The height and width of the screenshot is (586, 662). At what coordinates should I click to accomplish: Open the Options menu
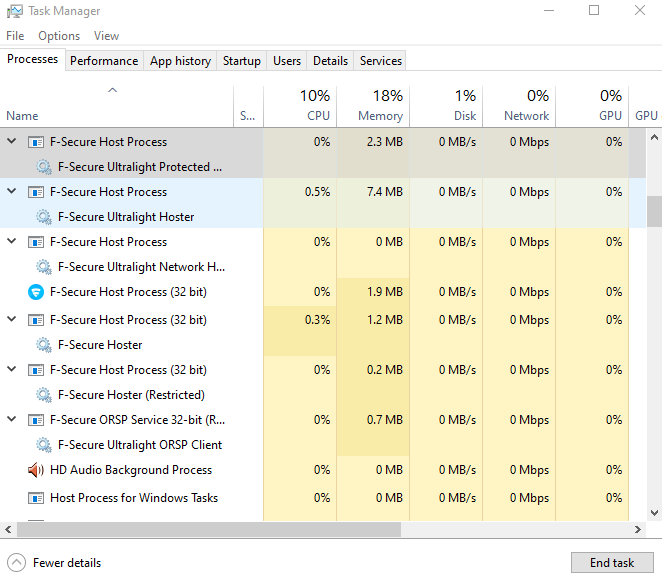(59, 36)
